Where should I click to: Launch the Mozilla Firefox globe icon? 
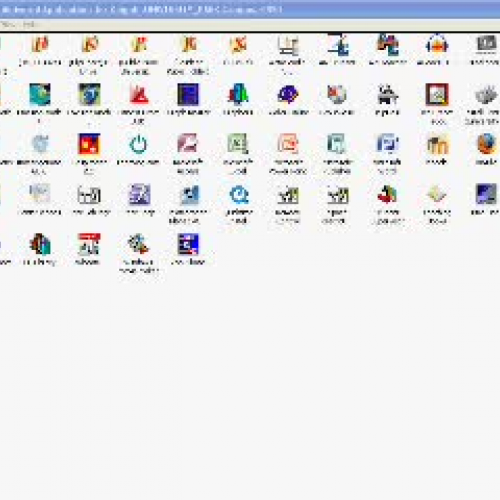(487, 144)
